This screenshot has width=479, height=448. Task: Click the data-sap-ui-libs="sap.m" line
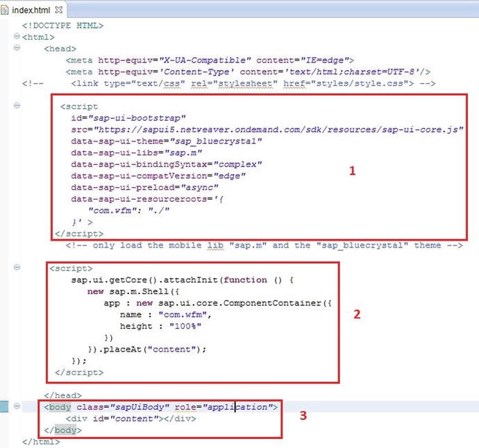click(x=137, y=153)
